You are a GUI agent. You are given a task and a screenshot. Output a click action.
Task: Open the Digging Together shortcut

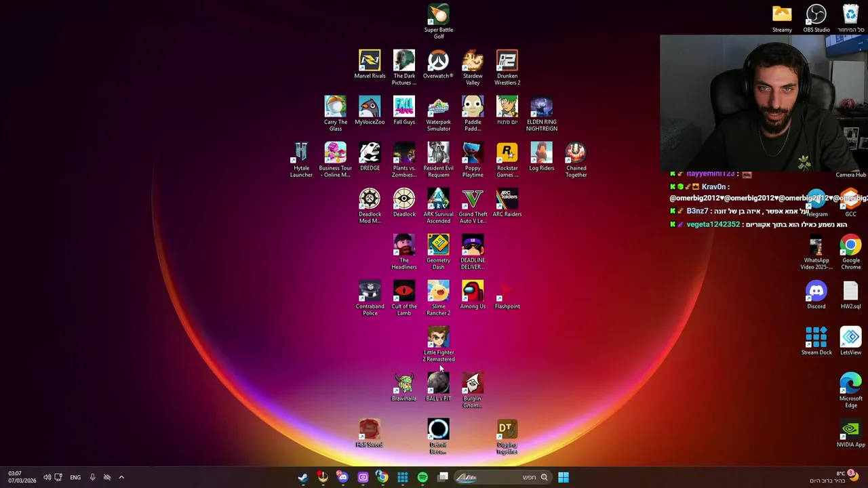point(507,436)
